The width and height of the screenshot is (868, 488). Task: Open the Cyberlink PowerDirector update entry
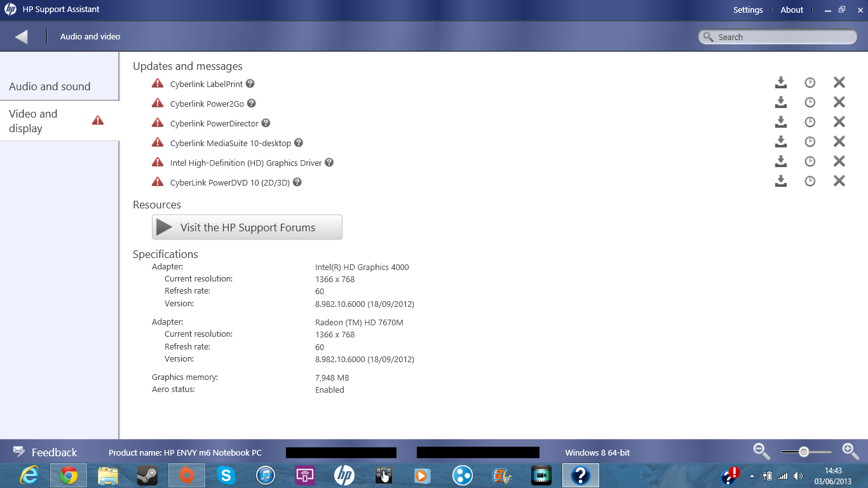pyautogui.click(x=214, y=123)
